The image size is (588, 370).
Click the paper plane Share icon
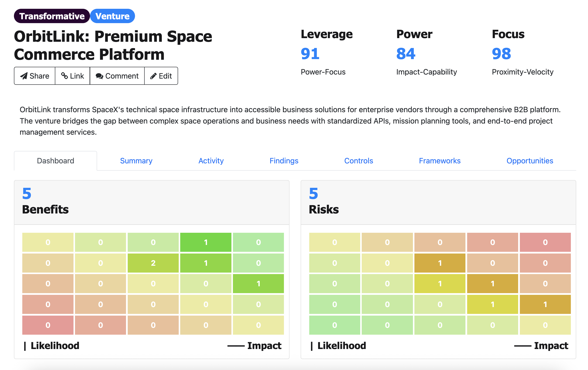24,76
